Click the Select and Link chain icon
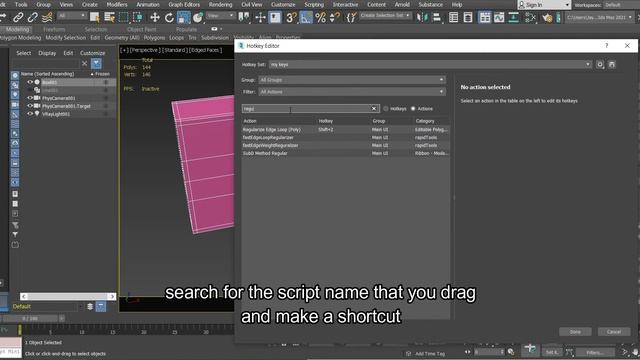Image resolution: width=640 pixels, height=360 pixels. [18, 17]
